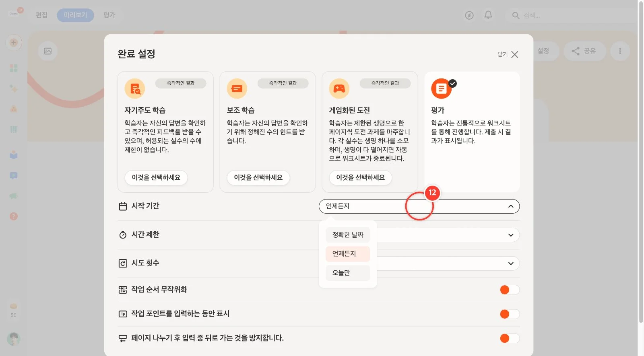This screenshot has height=356, width=644.
Task: Click the 50 points counter in sidebar
Action: pos(14,310)
